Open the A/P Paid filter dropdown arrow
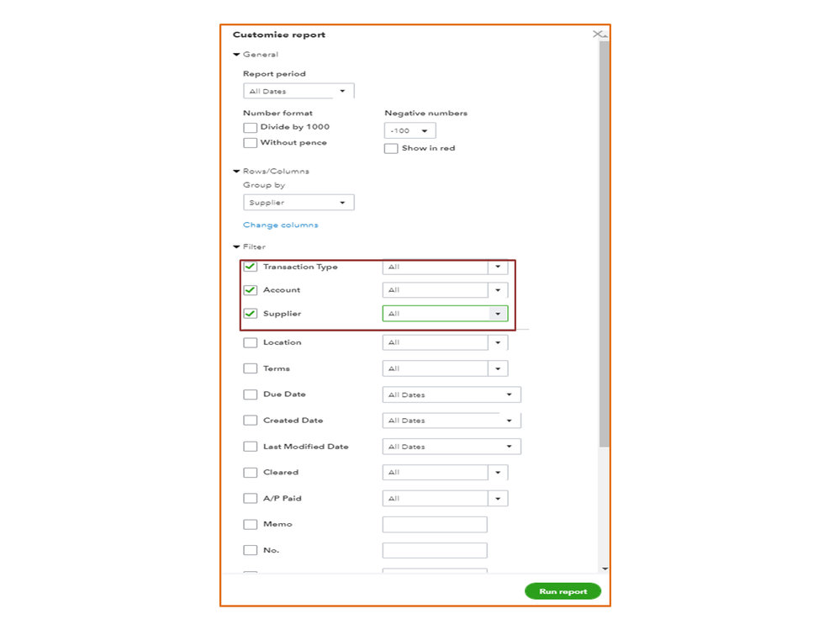The image size is (840, 630). pyautogui.click(x=498, y=499)
